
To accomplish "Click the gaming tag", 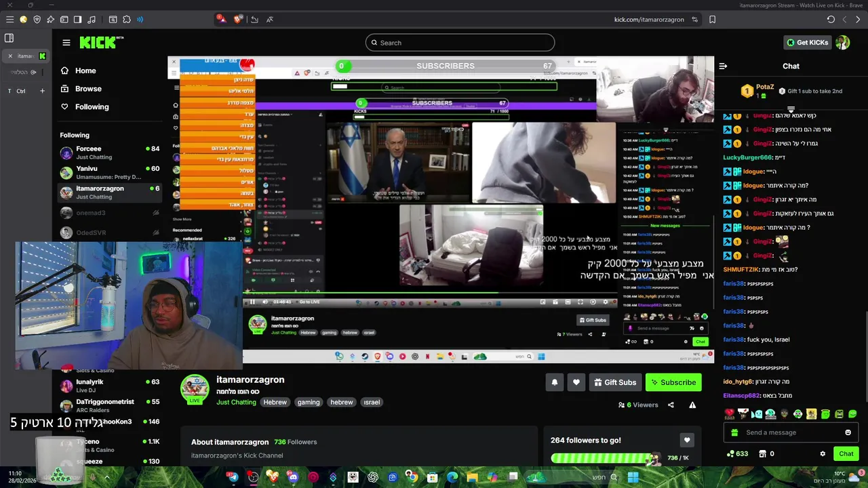I will click(x=309, y=402).
